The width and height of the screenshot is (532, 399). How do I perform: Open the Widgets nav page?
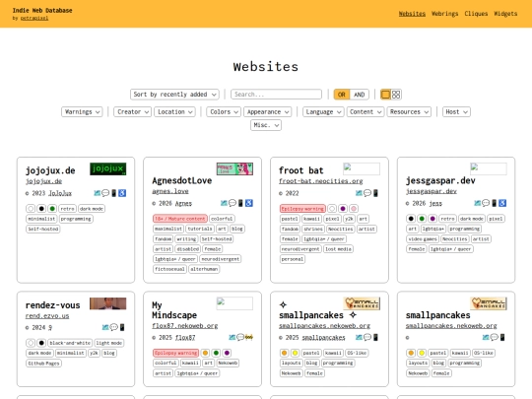coord(505,14)
